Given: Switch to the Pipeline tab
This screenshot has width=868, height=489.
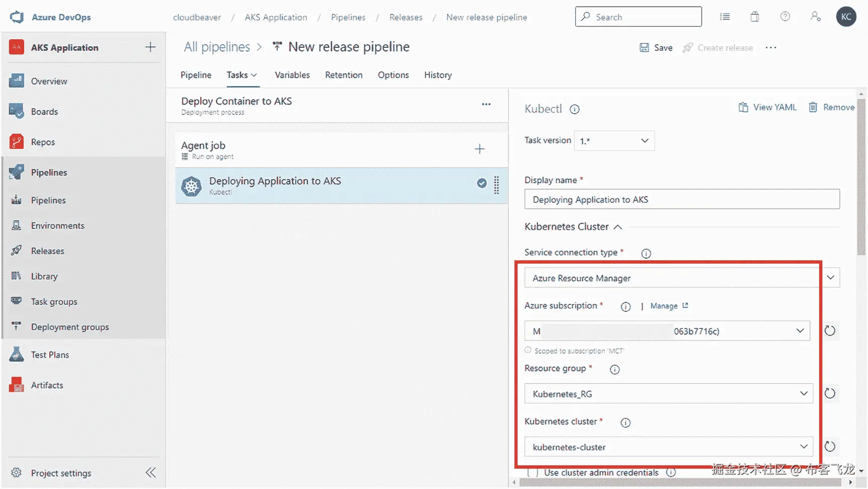Looking at the screenshot, I should (196, 75).
